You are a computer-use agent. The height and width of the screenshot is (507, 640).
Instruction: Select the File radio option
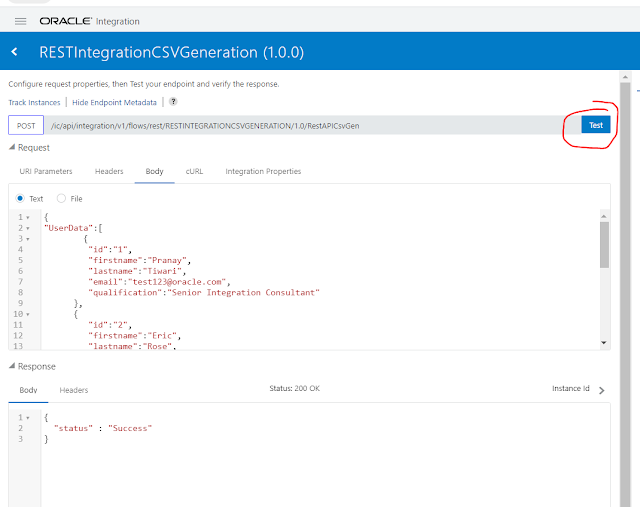[x=61, y=198]
